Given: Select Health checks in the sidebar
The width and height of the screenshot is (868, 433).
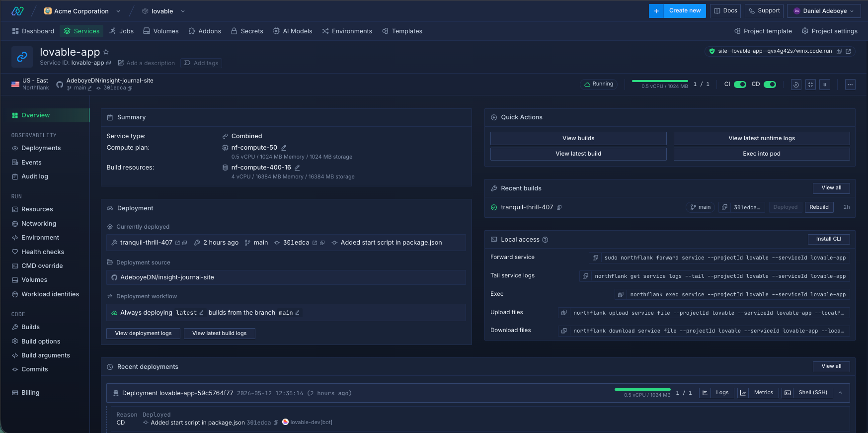Looking at the screenshot, I should click(x=38, y=252).
